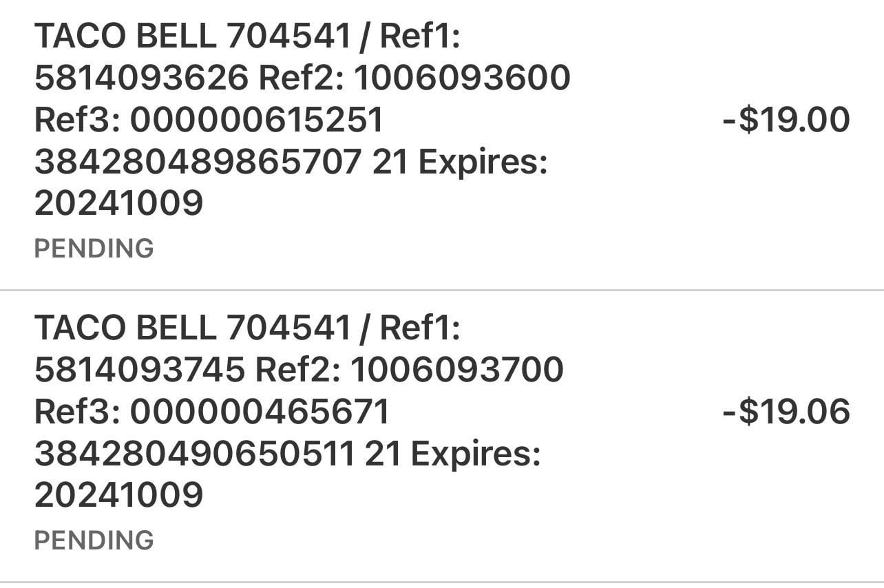Select the PENDING status under the $19.06 charge
Viewport: 884px width, 588px height.
[x=94, y=540]
